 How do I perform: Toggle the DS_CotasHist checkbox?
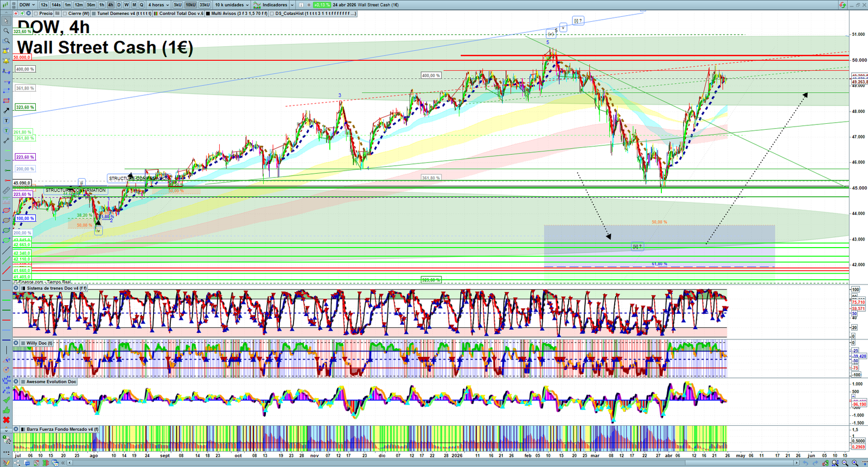272,14
